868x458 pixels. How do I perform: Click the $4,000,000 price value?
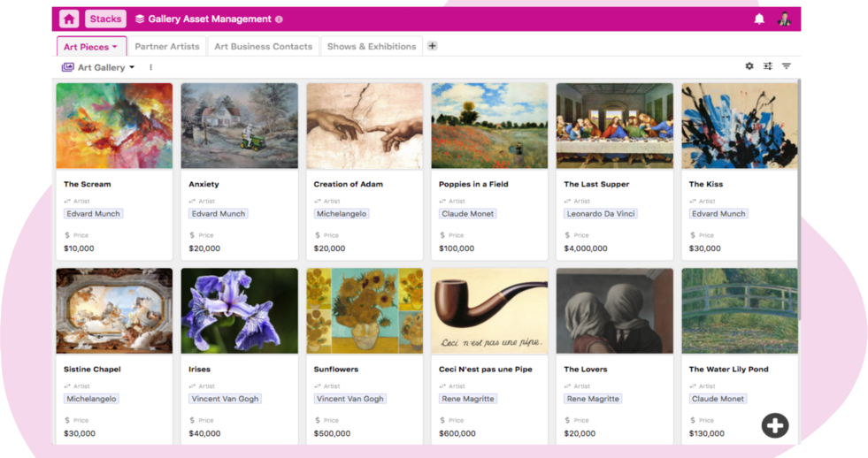pyautogui.click(x=585, y=249)
